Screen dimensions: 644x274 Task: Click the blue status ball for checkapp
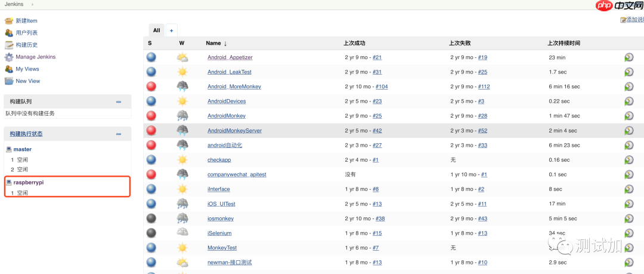(151, 159)
